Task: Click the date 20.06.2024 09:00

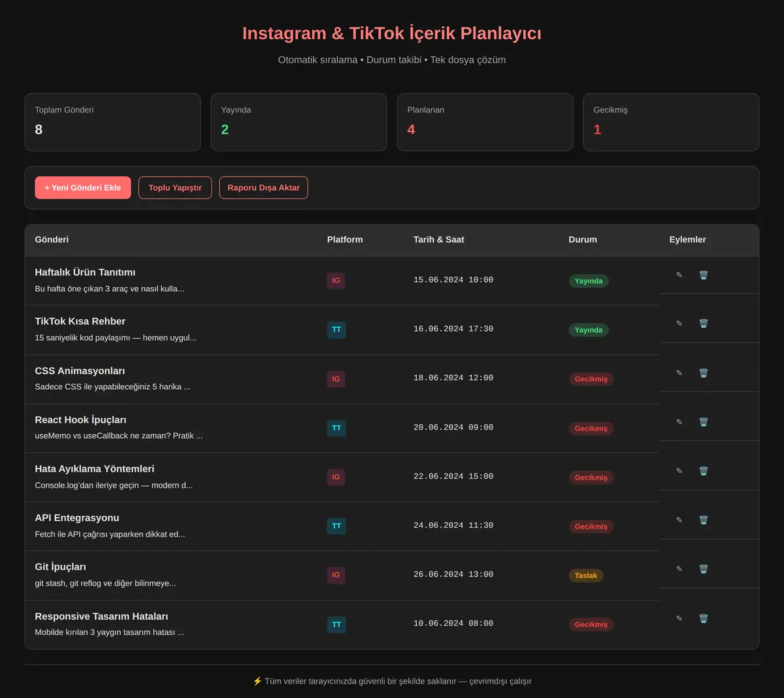Action: 453,428
